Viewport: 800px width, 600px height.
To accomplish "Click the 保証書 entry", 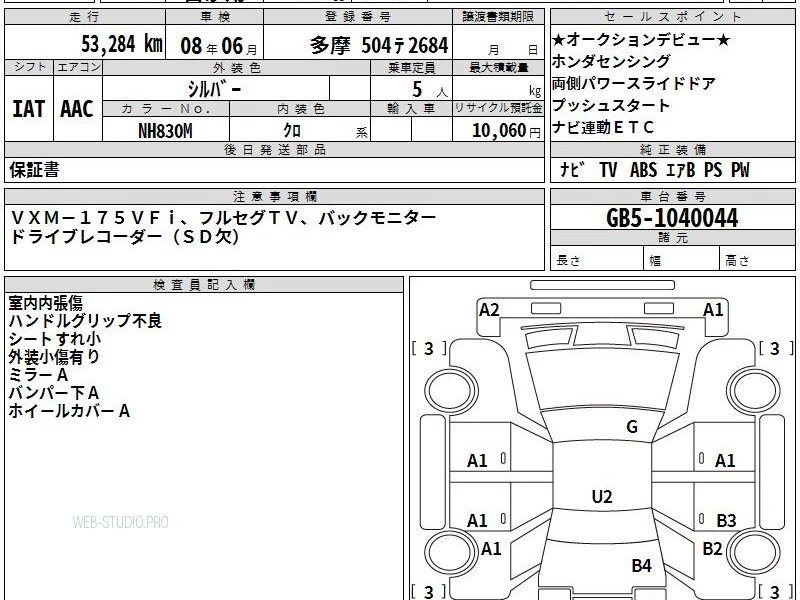I will [34, 170].
